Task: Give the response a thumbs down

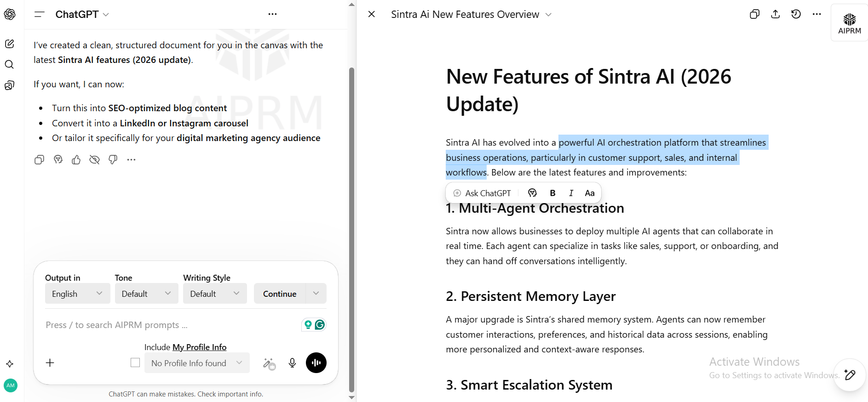Action: coord(113,159)
